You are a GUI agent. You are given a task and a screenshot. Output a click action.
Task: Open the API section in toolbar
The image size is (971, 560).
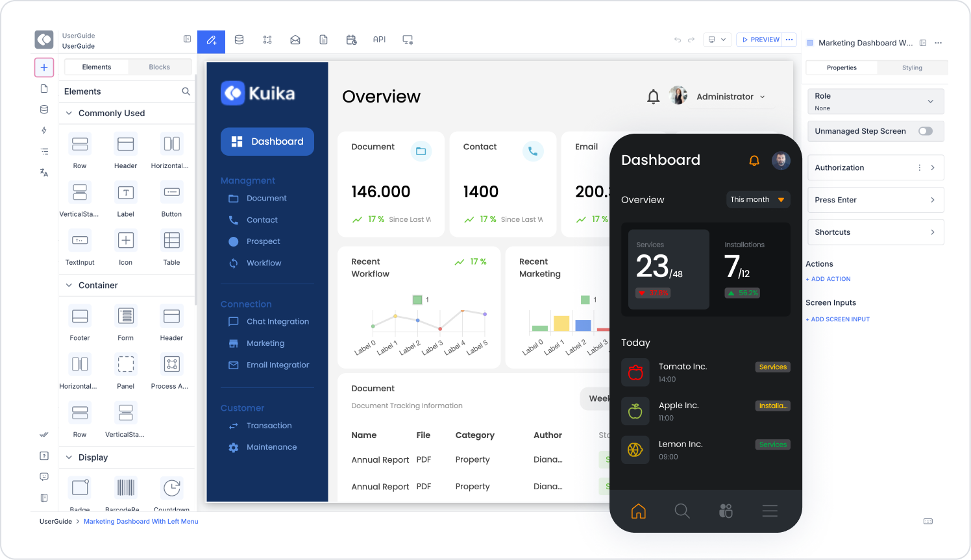pos(380,40)
